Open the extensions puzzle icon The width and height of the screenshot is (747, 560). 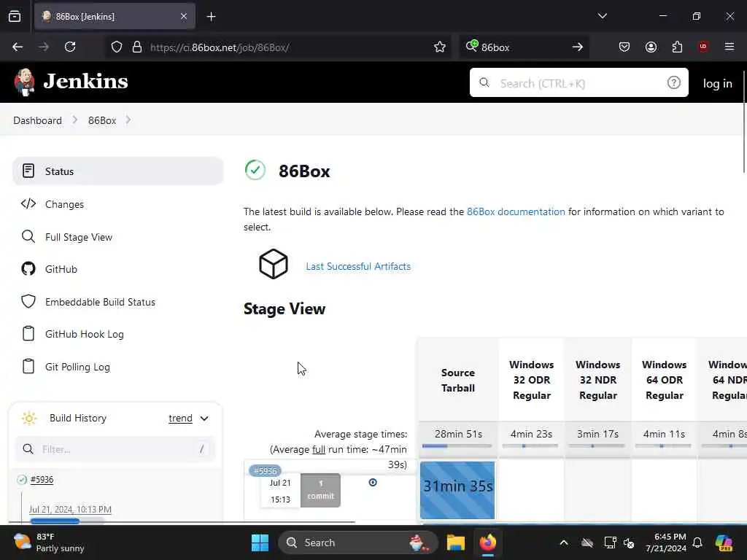point(677,47)
